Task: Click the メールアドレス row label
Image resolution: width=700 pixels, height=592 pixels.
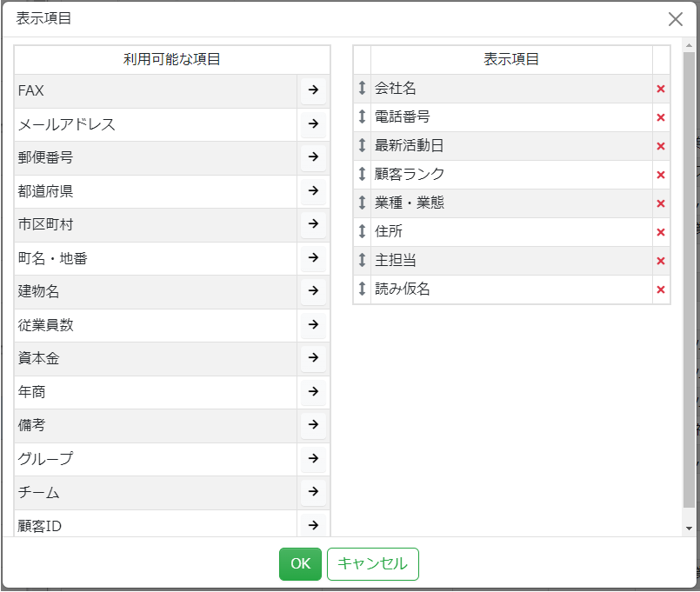Action: [x=66, y=124]
